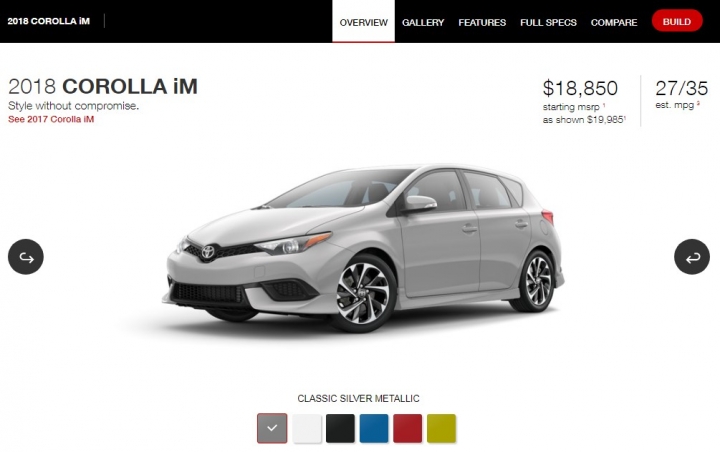This screenshot has width=720, height=452.
Task: View the Full Specs tab
Action: tap(548, 23)
